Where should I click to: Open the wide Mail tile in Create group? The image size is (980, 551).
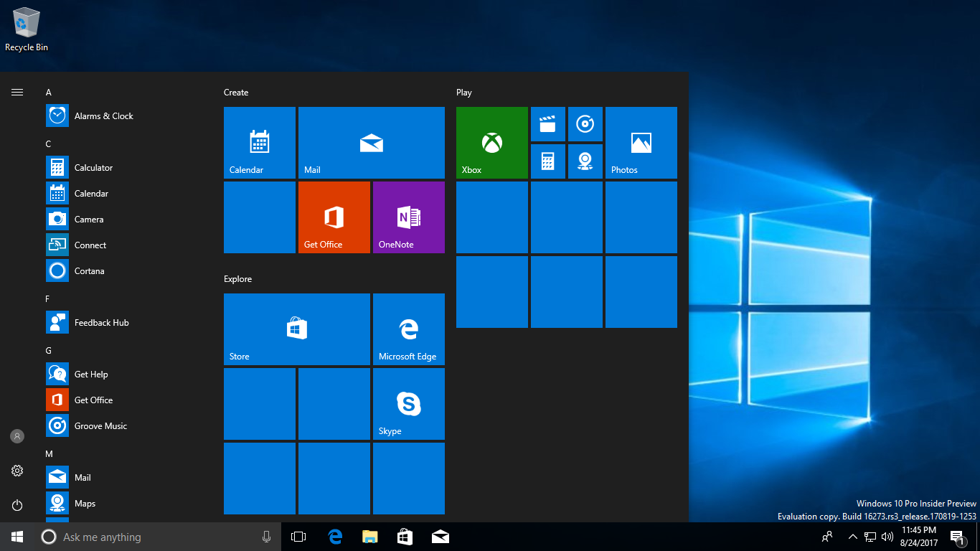pos(372,143)
